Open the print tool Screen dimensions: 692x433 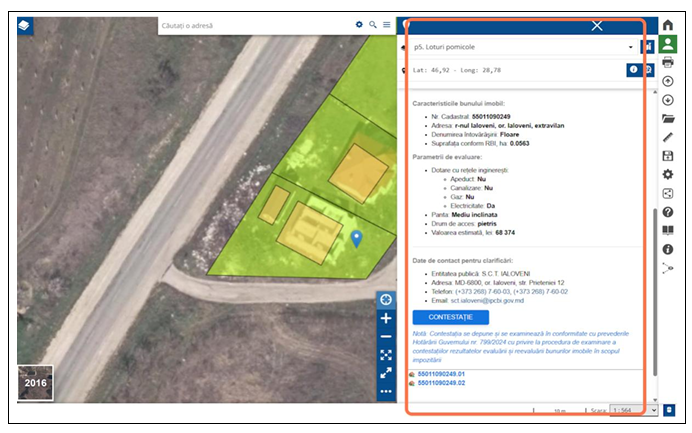pyautogui.click(x=668, y=62)
